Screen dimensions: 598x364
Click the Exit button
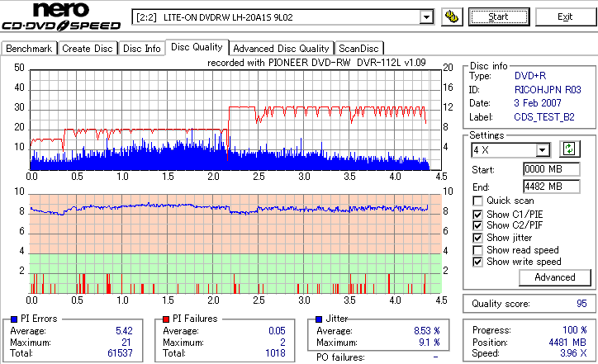[565, 17]
